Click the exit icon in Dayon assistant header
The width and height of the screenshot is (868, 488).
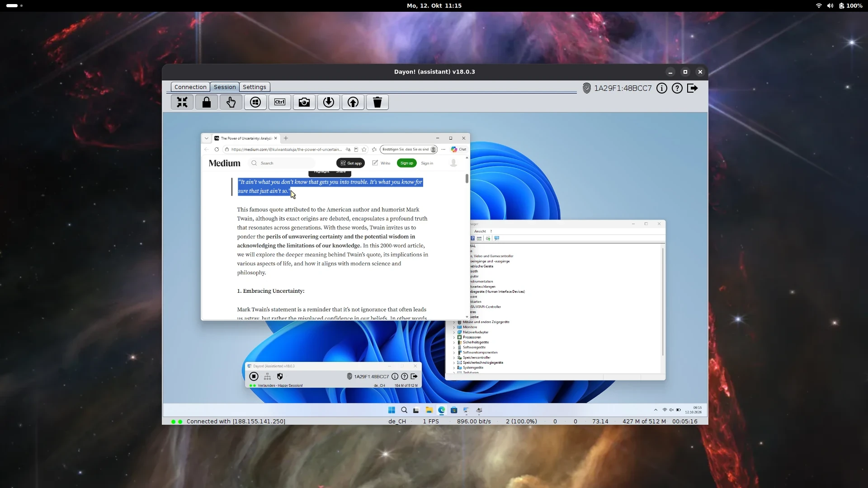pyautogui.click(x=693, y=88)
